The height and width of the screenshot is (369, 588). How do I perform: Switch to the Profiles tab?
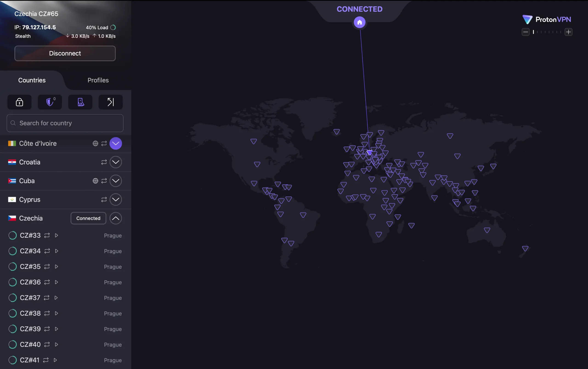98,80
